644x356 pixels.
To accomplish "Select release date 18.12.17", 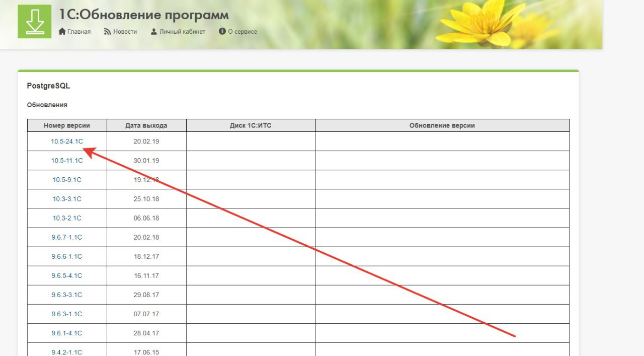I will pos(146,256).
